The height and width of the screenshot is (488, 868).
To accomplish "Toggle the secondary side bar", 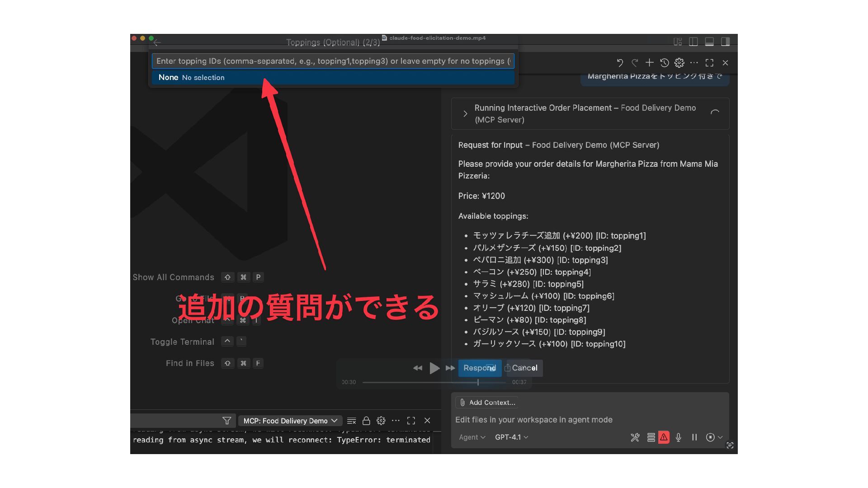I will (725, 42).
